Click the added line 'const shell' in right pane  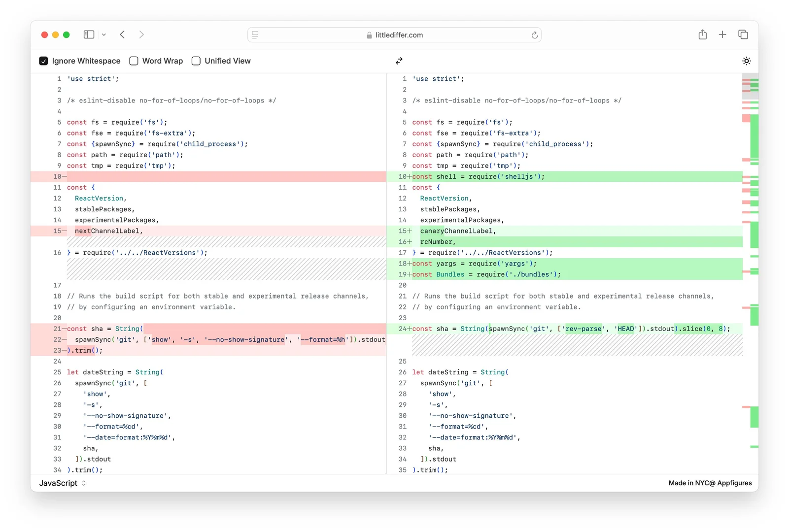click(x=478, y=177)
